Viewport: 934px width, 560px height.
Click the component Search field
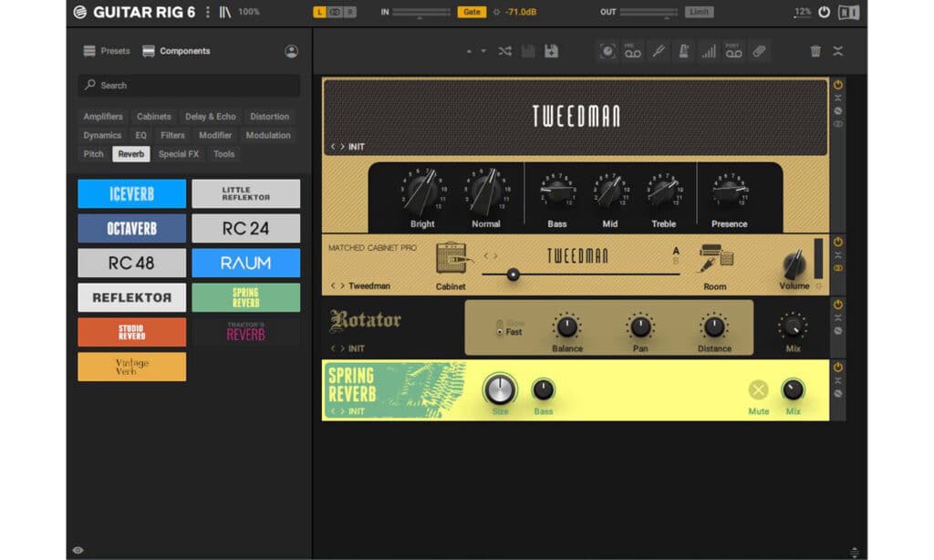coord(189,85)
